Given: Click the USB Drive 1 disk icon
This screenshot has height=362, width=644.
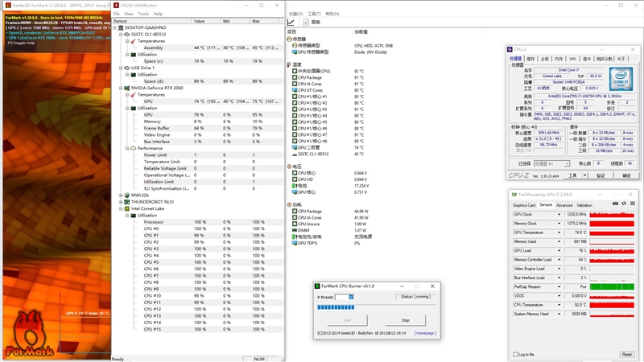Looking at the screenshot, I should (127, 68).
